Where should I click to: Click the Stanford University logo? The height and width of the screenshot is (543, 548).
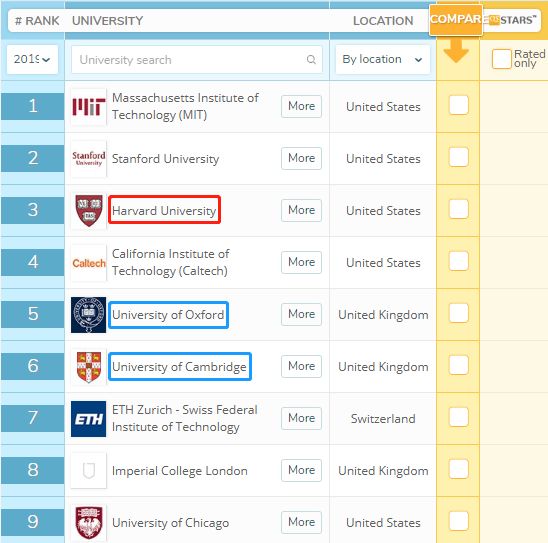point(88,158)
